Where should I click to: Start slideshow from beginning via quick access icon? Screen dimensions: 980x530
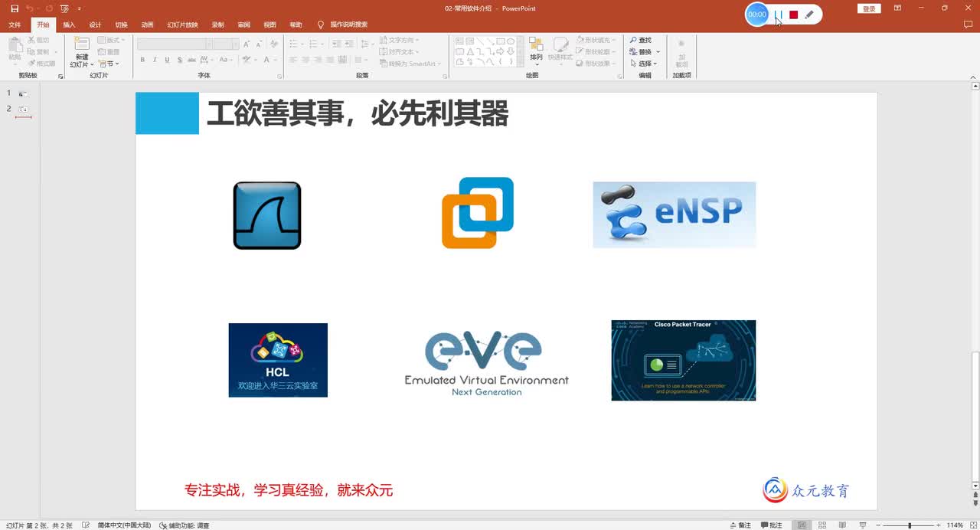(64, 8)
